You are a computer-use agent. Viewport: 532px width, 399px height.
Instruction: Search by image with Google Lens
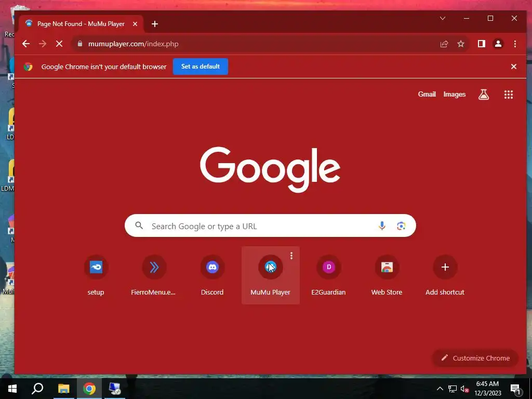[401, 225]
